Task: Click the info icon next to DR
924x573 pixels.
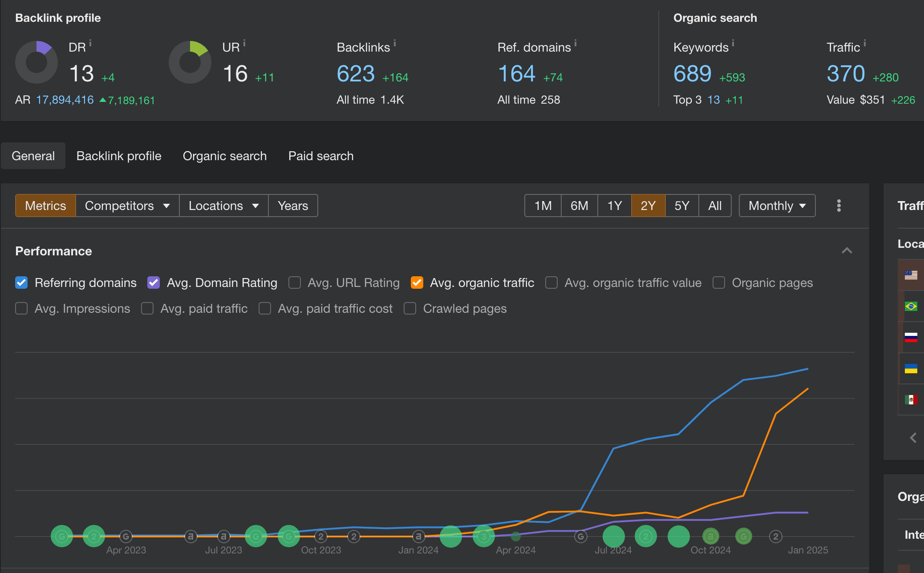Action: (x=90, y=43)
